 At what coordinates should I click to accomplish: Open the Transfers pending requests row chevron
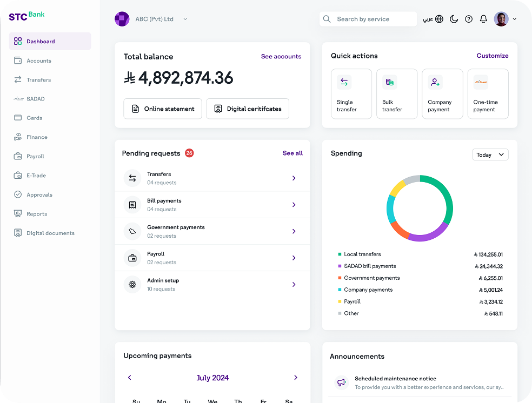[294, 178]
